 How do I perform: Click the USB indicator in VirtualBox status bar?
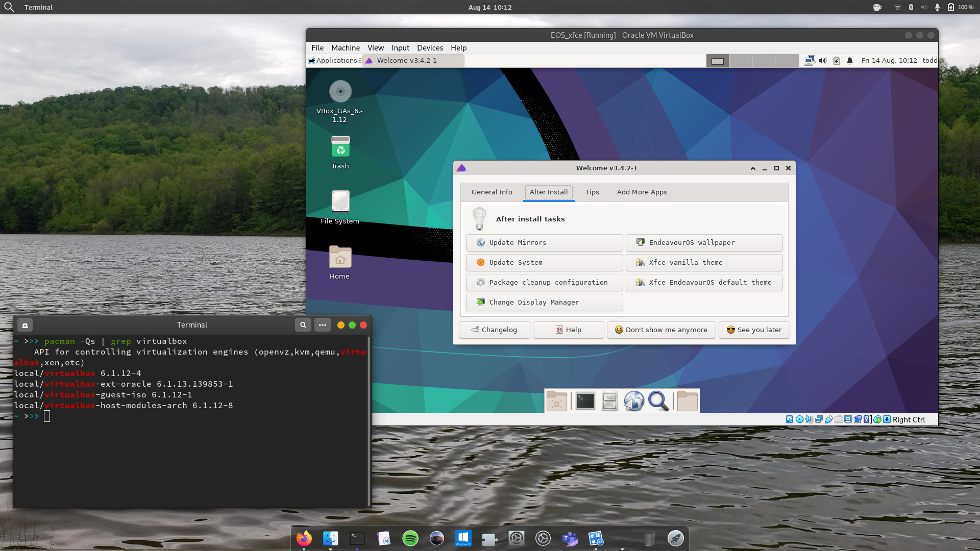(829, 419)
